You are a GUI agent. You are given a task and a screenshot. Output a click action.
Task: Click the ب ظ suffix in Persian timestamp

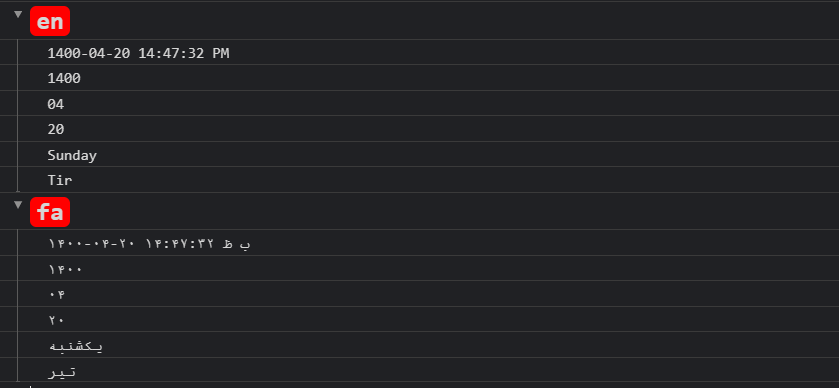point(237,244)
